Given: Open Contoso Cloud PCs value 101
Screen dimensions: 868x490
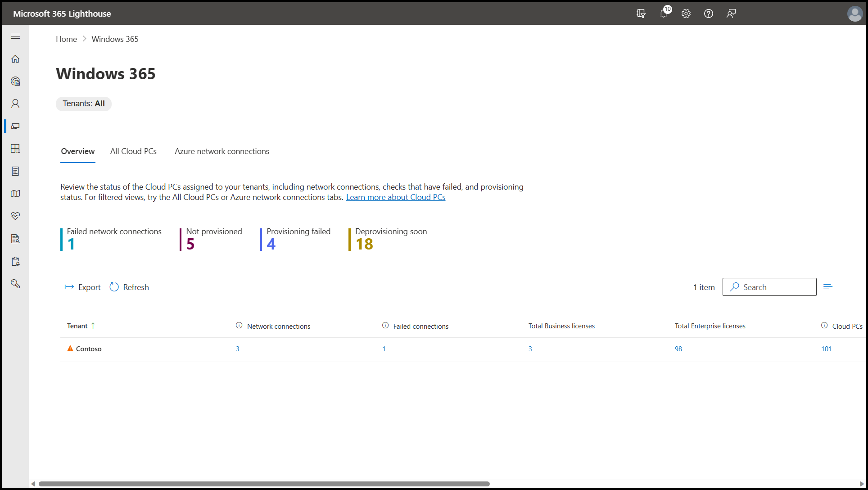Looking at the screenshot, I should tap(827, 349).
